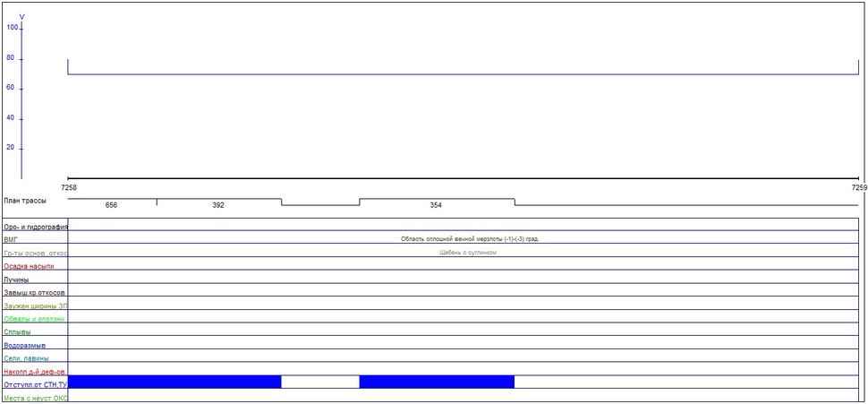Click the 'План трассы' label
Image resolution: width=868 pixels, height=404 pixels.
pyautogui.click(x=25, y=201)
